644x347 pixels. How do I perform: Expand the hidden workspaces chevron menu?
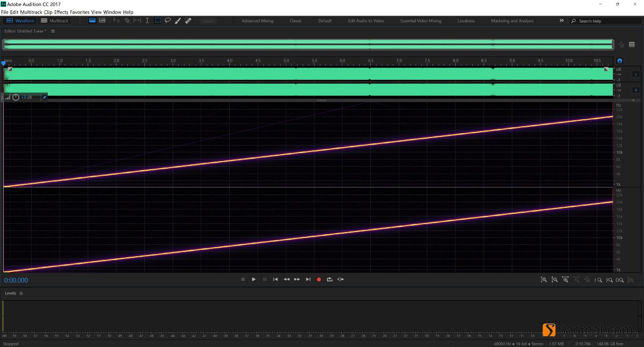[x=561, y=20]
